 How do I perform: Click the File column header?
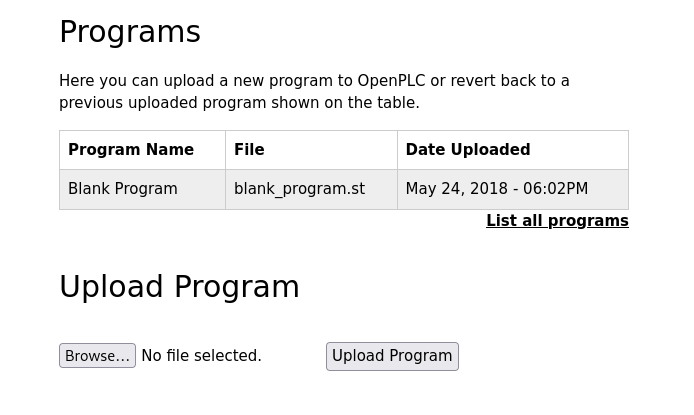[x=311, y=150]
